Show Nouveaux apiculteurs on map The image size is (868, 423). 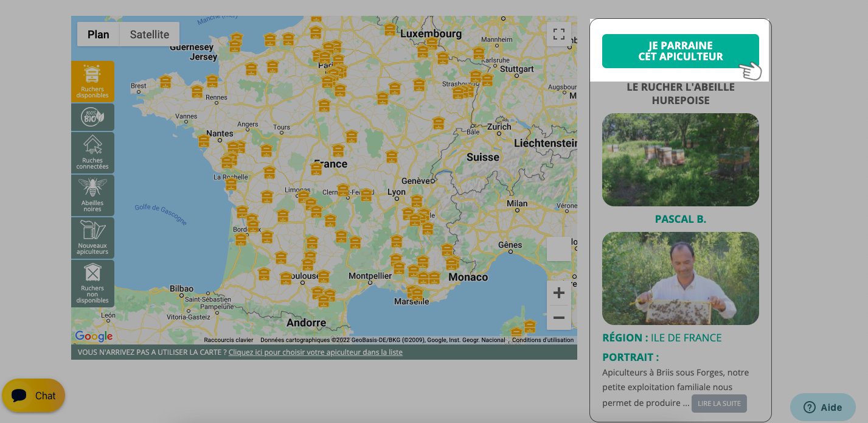pos(92,238)
